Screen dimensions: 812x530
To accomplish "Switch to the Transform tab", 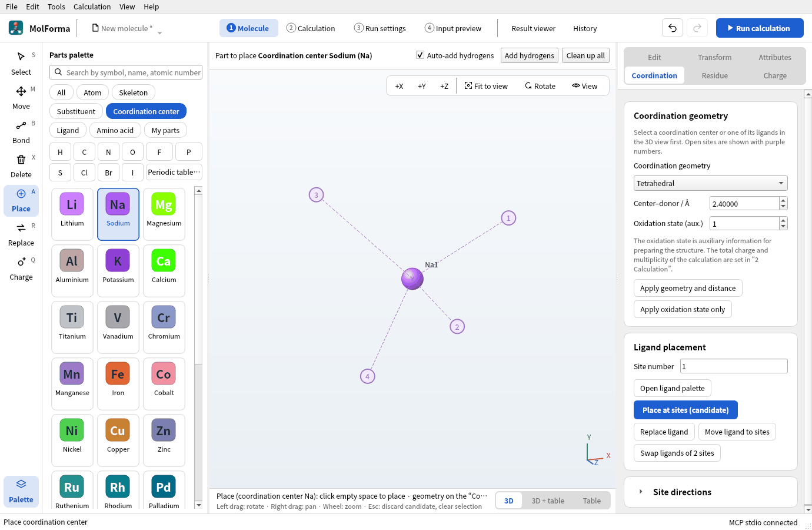I will (x=715, y=57).
